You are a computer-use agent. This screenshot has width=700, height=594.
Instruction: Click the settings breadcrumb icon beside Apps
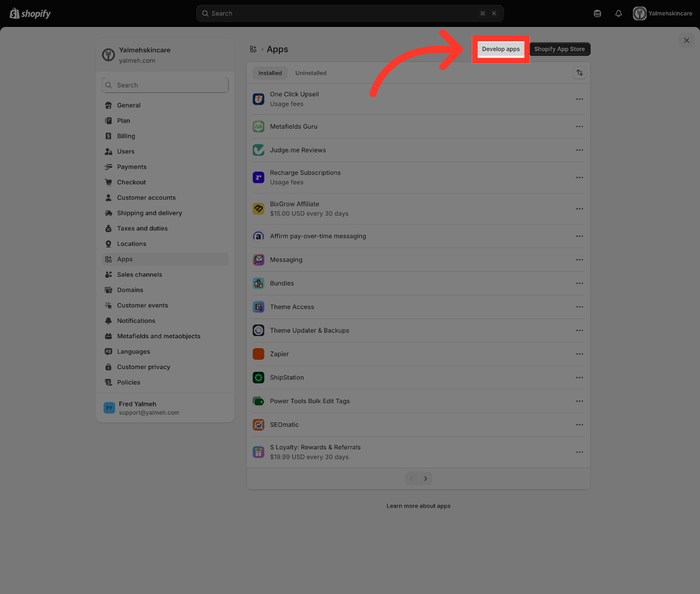click(x=253, y=50)
